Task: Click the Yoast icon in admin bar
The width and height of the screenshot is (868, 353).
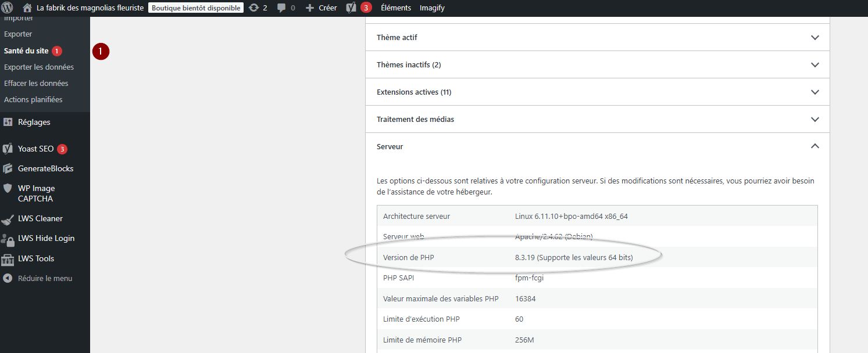Action: click(351, 8)
